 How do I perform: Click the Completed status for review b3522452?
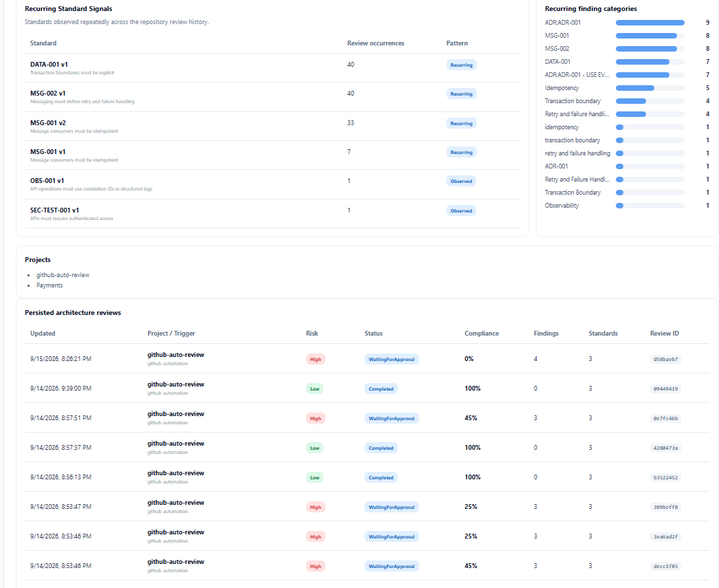381,477
